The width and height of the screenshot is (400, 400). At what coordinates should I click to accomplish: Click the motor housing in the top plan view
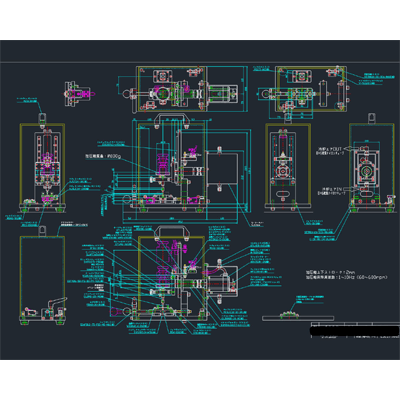[222, 93]
